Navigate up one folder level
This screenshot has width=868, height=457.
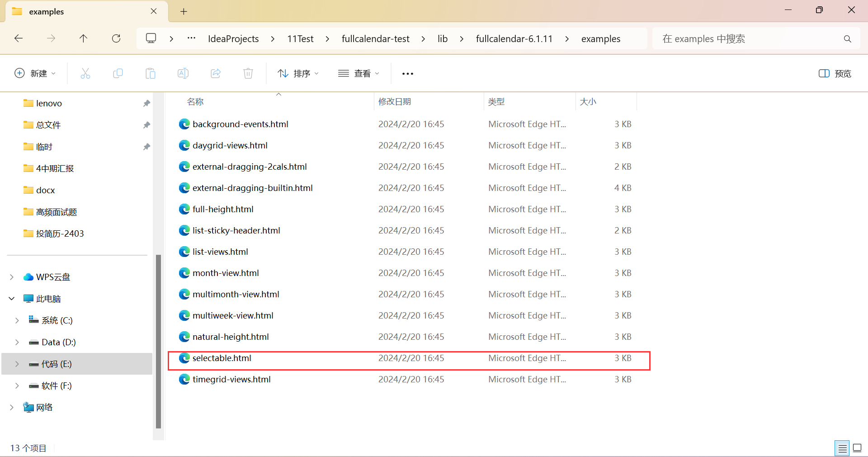(84, 38)
